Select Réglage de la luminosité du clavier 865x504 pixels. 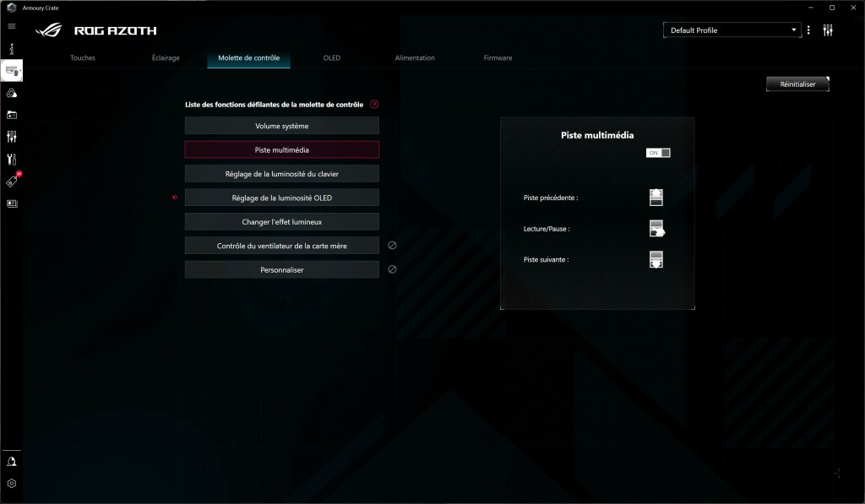click(x=282, y=174)
